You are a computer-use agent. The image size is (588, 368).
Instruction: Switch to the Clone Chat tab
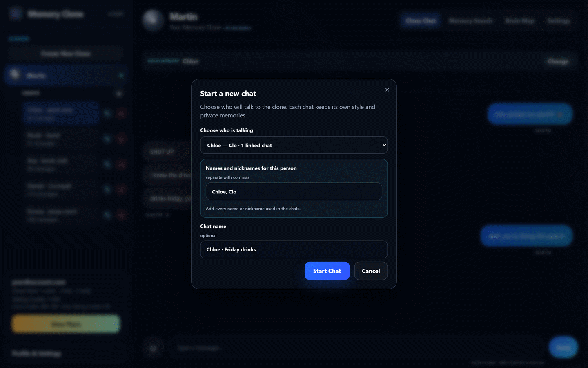421,21
